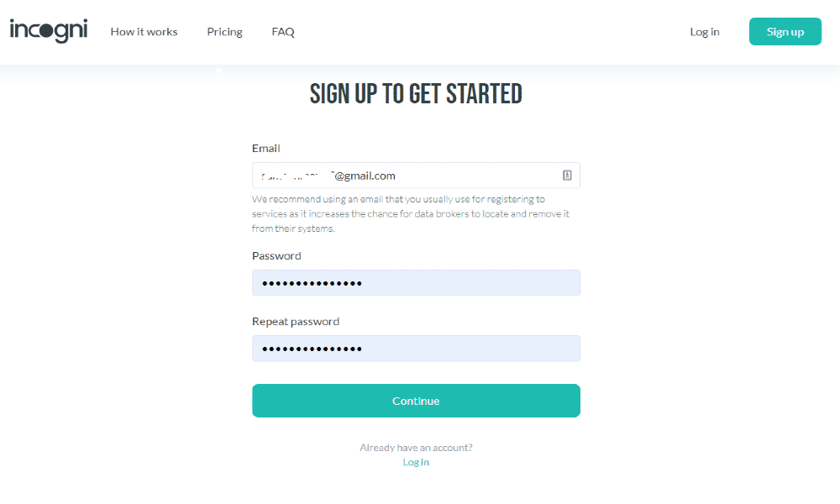Focus the Repeat password input field
840x504 pixels.
click(416, 348)
